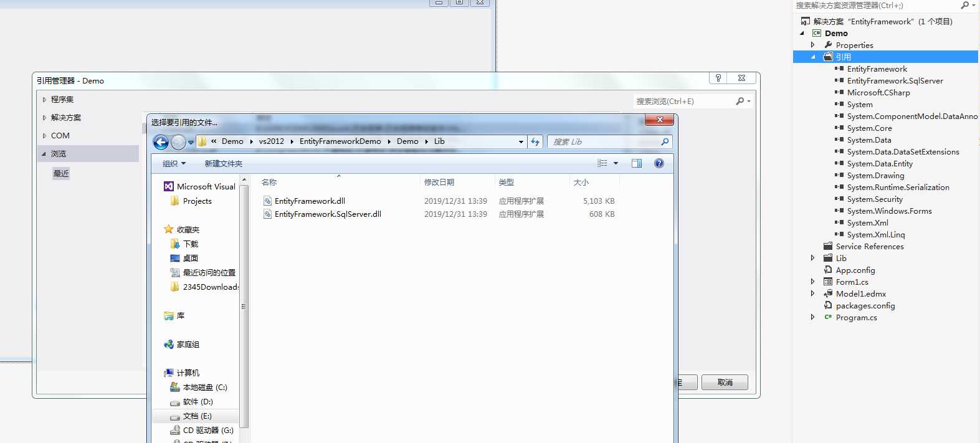Viewport: 980px width, 443px height.
Task: Expand Program.cs node in Solution Explorer
Action: (x=812, y=317)
